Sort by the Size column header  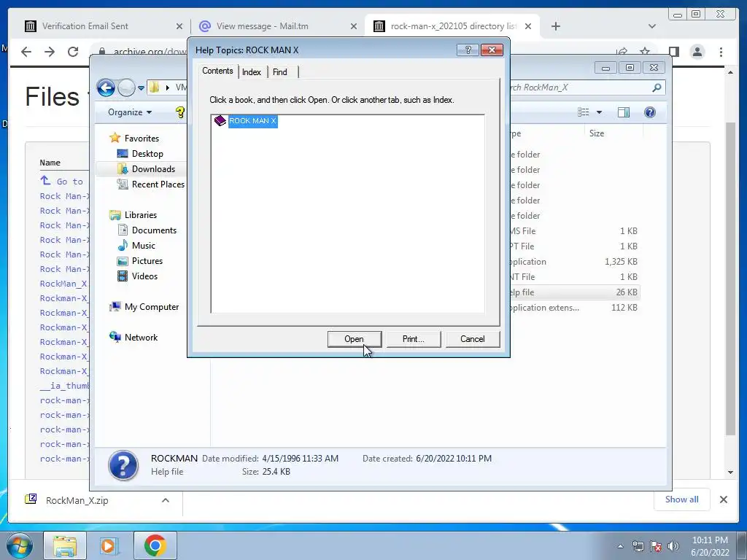[597, 133]
